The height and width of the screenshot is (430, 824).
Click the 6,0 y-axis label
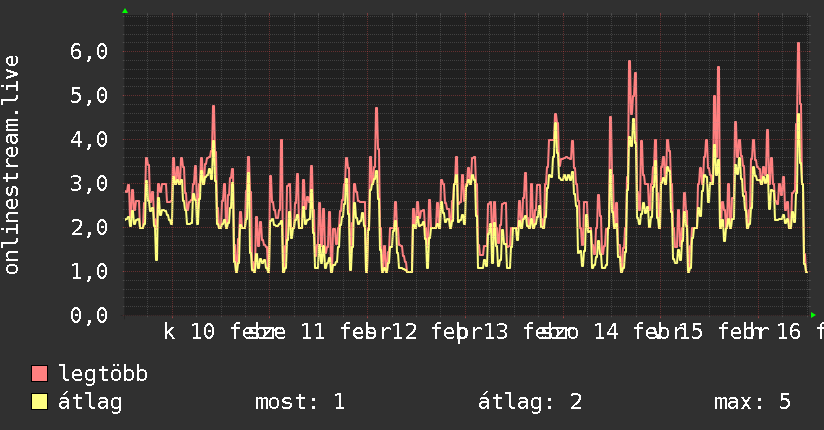click(89, 52)
